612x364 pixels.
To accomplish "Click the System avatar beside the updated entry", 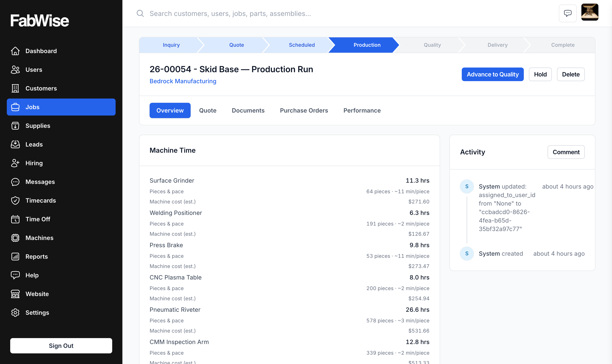I will pyautogui.click(x=466, y=186).
